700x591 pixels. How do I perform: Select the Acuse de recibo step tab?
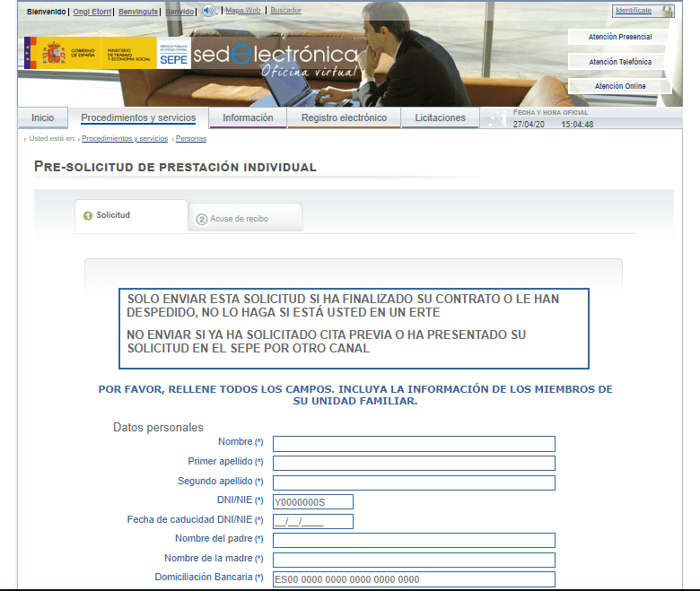(239, 219)
